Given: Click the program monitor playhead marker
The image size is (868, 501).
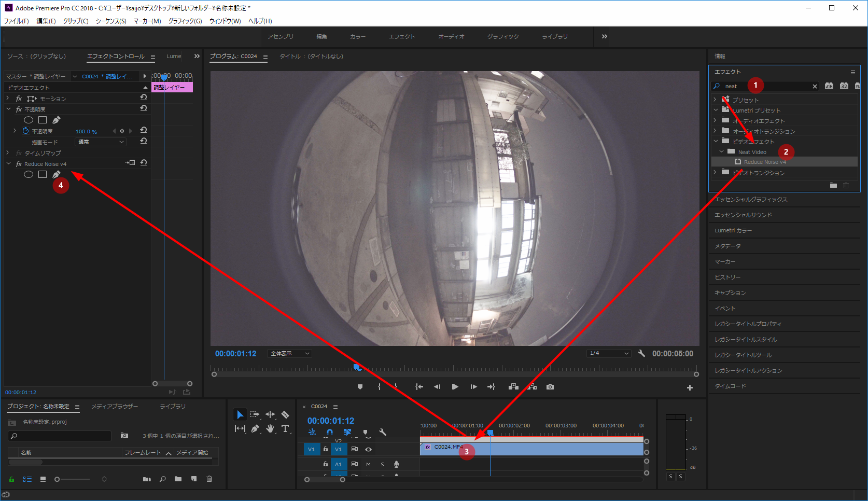Looking at the screenshot, I should click(x=357, y=367).
